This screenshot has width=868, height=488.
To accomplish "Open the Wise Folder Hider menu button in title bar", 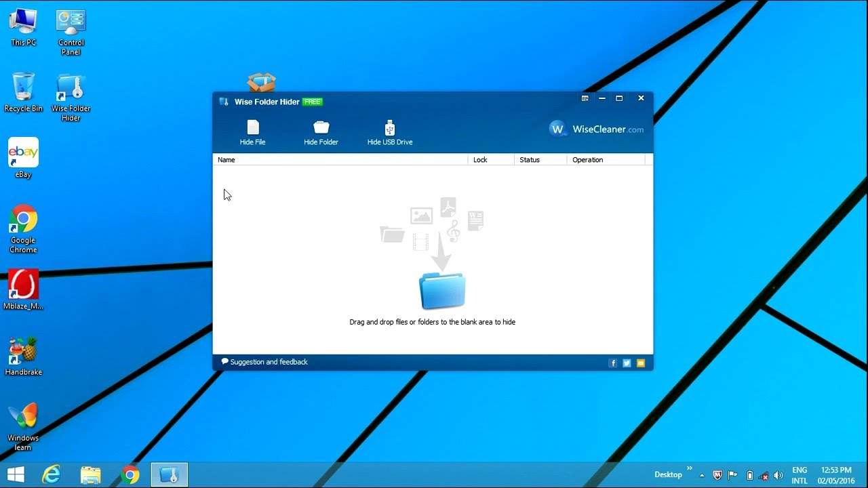I will (x=585, y=98).
